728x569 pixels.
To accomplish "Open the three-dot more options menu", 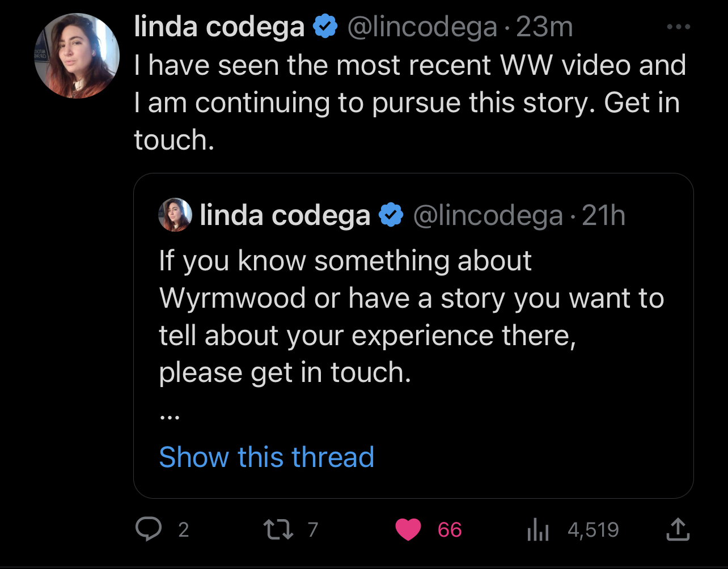I will click(x=679, y=27).
